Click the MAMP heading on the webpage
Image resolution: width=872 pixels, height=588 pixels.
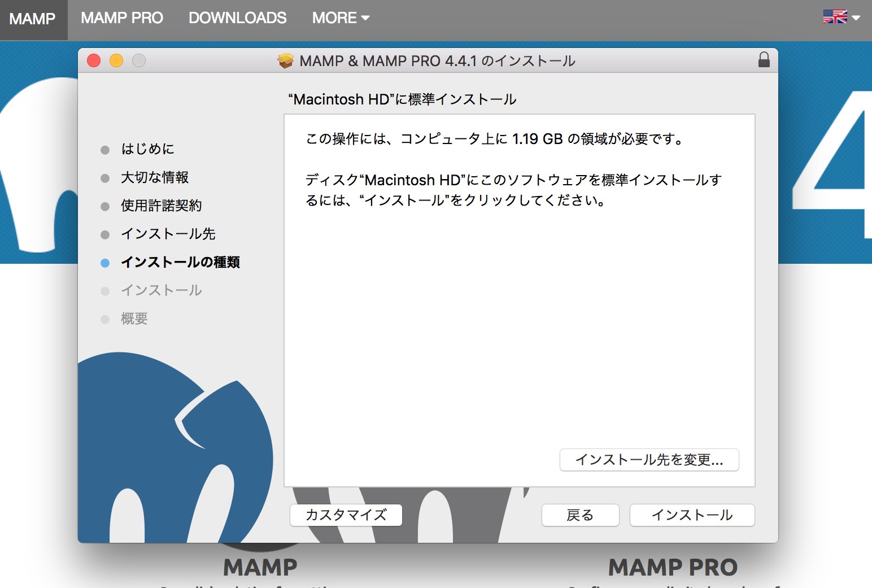(260, 567)
